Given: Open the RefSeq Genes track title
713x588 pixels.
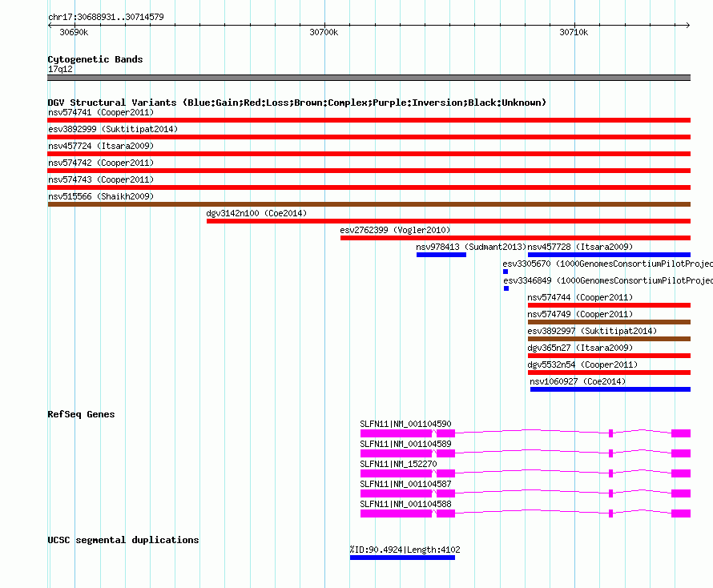Looking at the screenshot, I should point(81,414).
